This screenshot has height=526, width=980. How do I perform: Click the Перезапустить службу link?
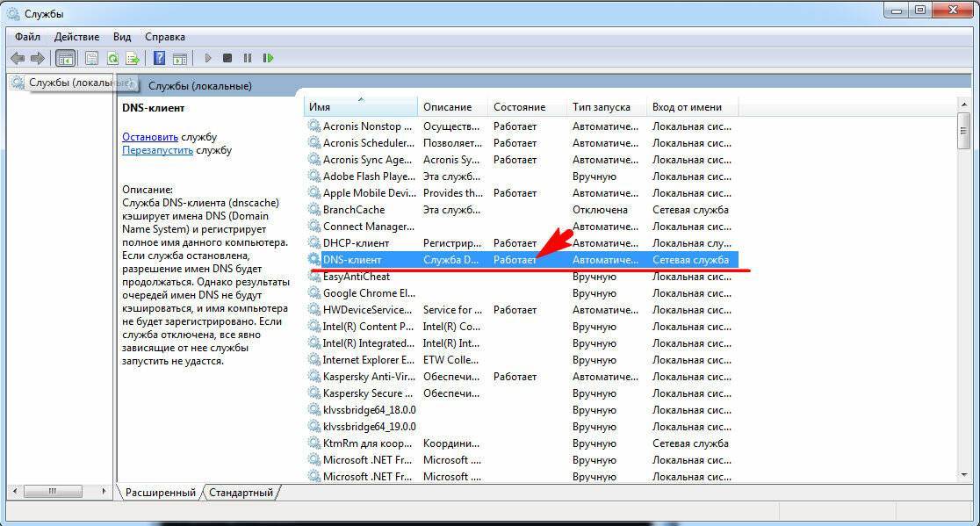coord(157,150)
